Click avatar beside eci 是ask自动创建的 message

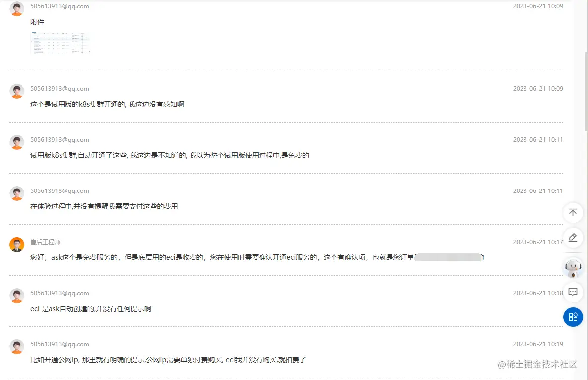(17, 296)
